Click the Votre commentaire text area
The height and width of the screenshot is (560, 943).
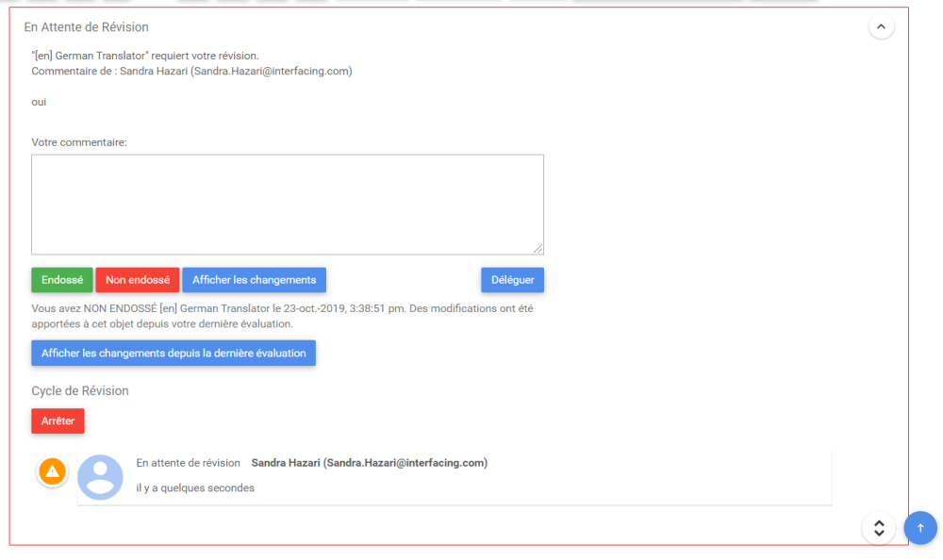[288, 205]
